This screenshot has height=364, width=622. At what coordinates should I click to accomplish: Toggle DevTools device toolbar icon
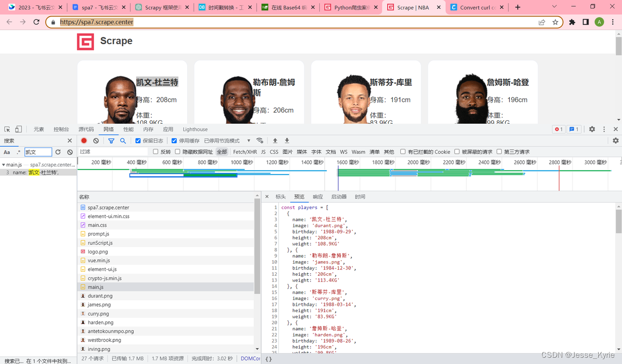point(18,130)
